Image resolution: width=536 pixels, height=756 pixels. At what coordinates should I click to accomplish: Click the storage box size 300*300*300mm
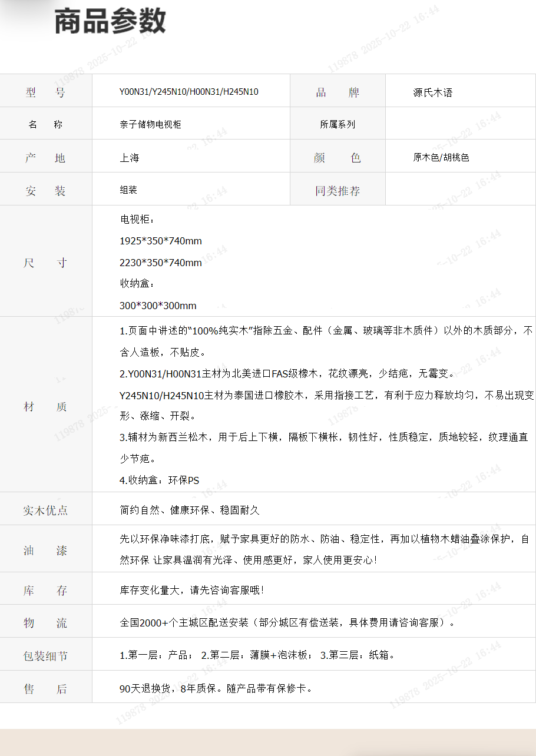point(158,306)
